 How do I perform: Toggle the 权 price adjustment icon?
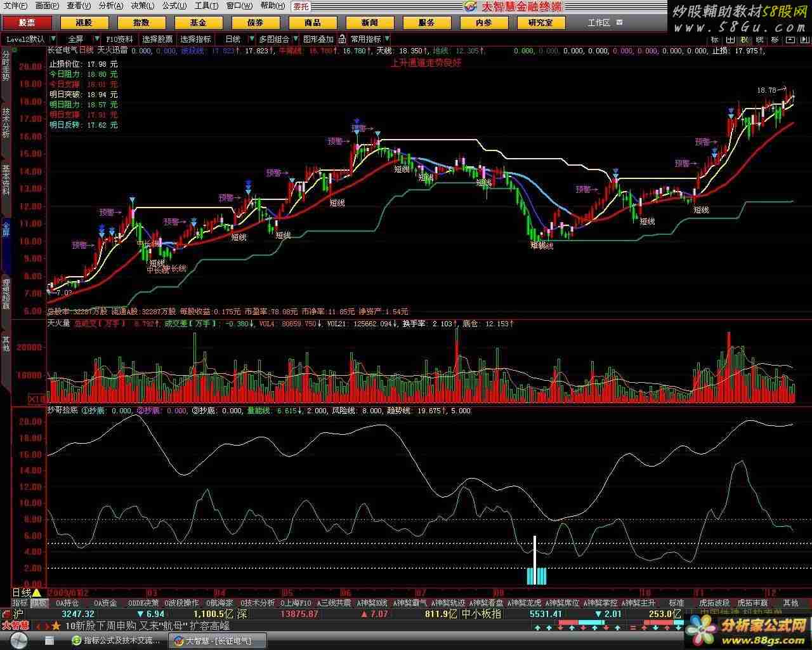point(745,39)
